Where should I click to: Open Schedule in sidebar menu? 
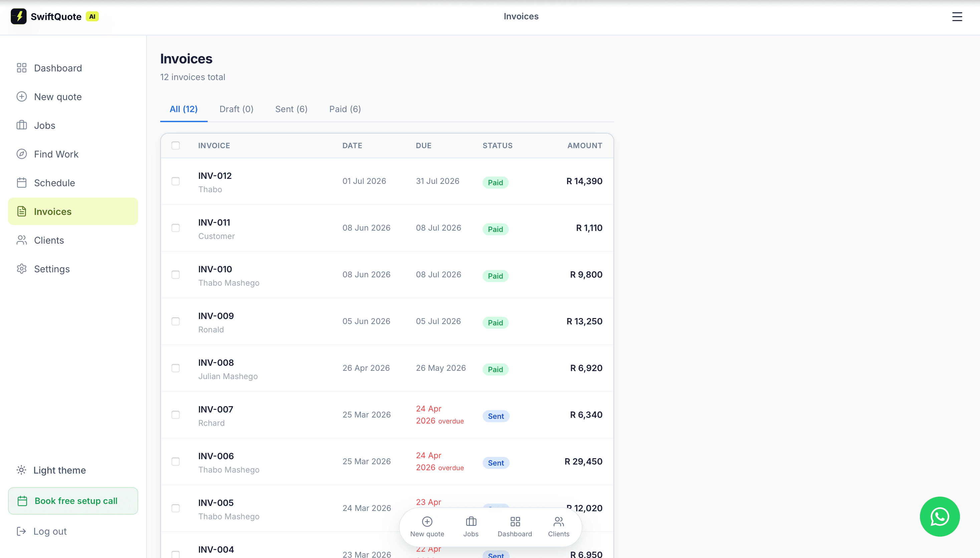coord(73,183)
